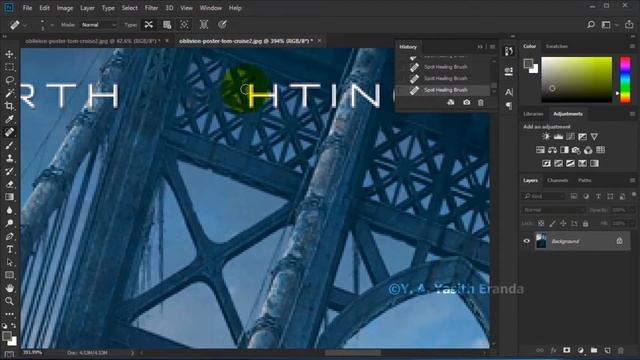640x360 pixels.
Task: Hide the Background layer eye icon
Action: tap(527, 241)
